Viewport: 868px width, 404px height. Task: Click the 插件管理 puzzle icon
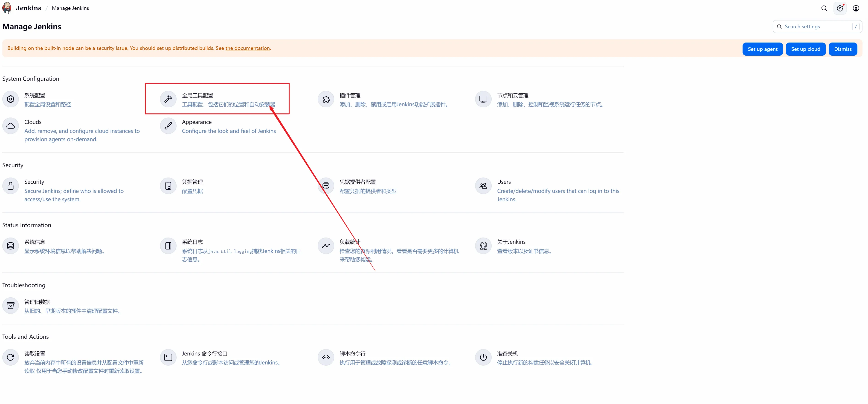(326, 99)
